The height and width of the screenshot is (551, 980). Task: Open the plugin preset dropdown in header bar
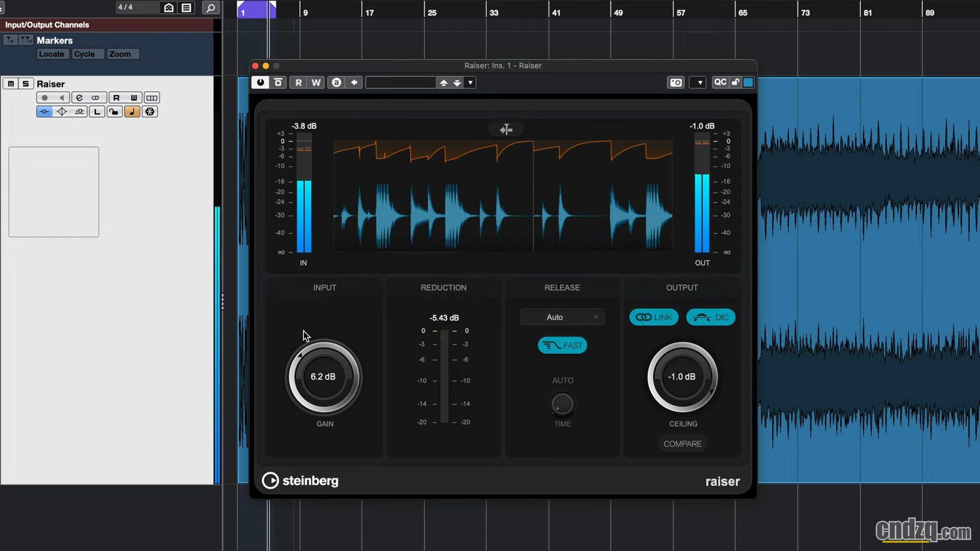471,82
